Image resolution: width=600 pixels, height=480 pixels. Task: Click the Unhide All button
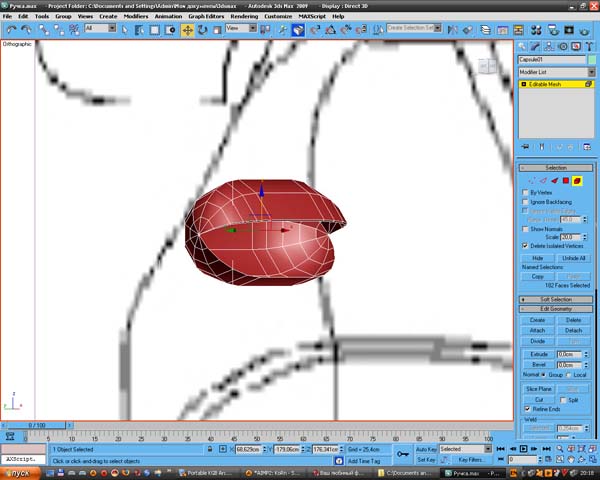573,258
